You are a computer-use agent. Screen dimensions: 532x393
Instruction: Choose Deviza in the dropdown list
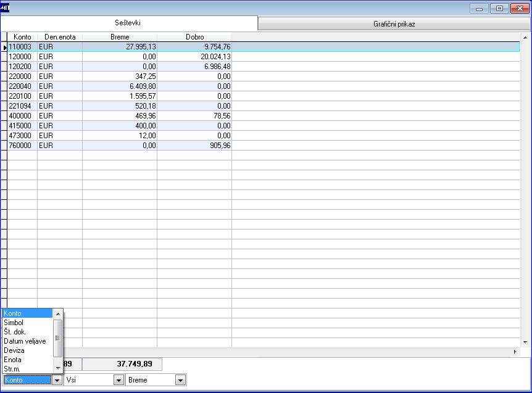(x=28, y=350)
